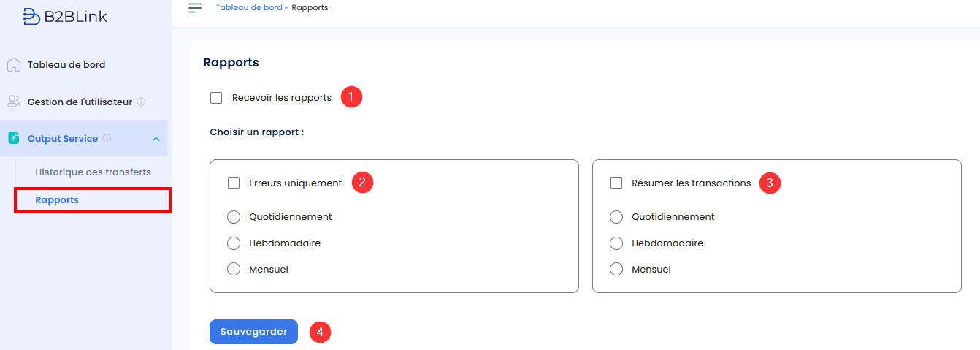Select Quotidiennement under Erreurs uniquement
This screenshot has height=350, width=980.
[x=234, y=217]
